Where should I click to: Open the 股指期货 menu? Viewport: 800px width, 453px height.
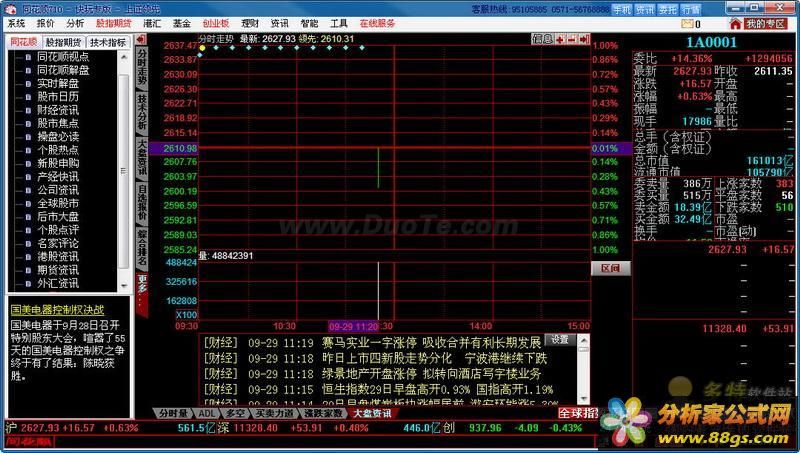tap(113, 23)
